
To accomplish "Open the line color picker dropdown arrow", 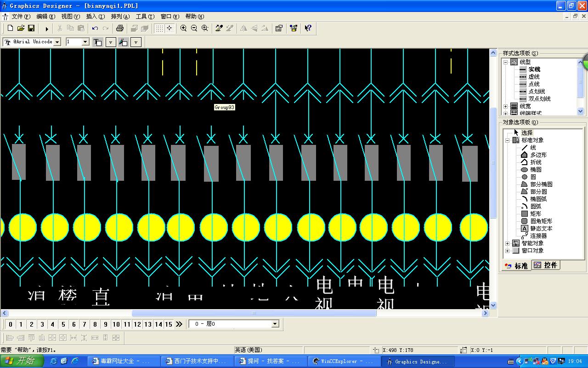I will [x=136, y=42].
